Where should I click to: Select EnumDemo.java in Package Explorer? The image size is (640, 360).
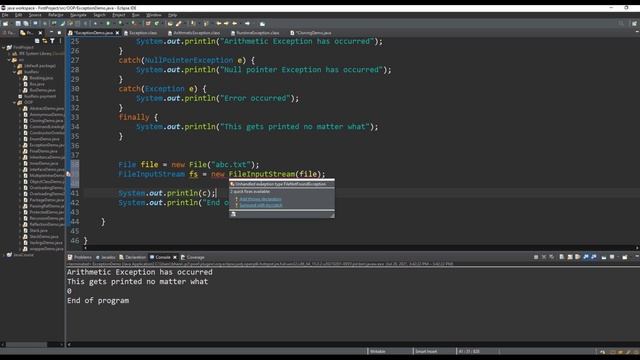point(44,139)
